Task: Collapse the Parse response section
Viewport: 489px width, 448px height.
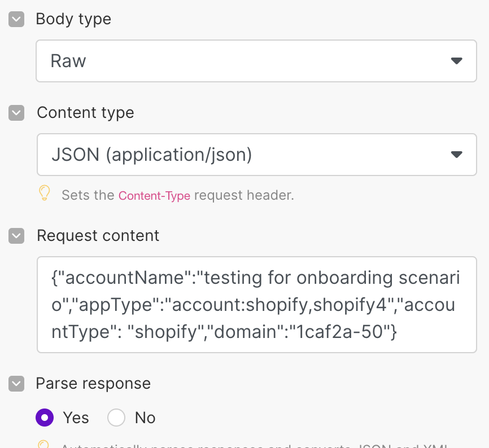Action: click(16, 384)
